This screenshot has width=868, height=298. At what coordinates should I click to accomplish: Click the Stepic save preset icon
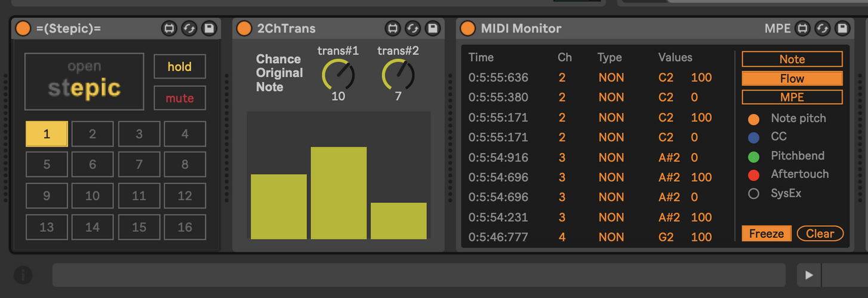click(x=208, y=28)
